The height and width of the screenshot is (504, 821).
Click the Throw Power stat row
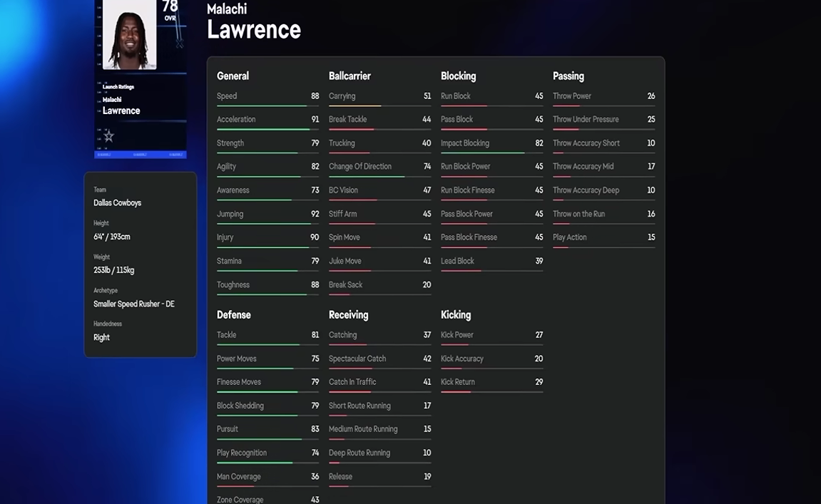pos(603,97)
